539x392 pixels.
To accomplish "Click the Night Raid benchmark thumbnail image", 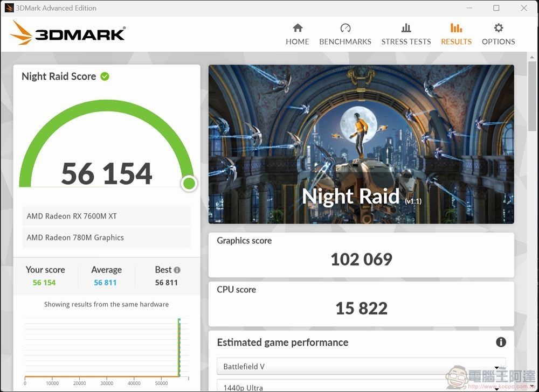I will pos(361,144).
